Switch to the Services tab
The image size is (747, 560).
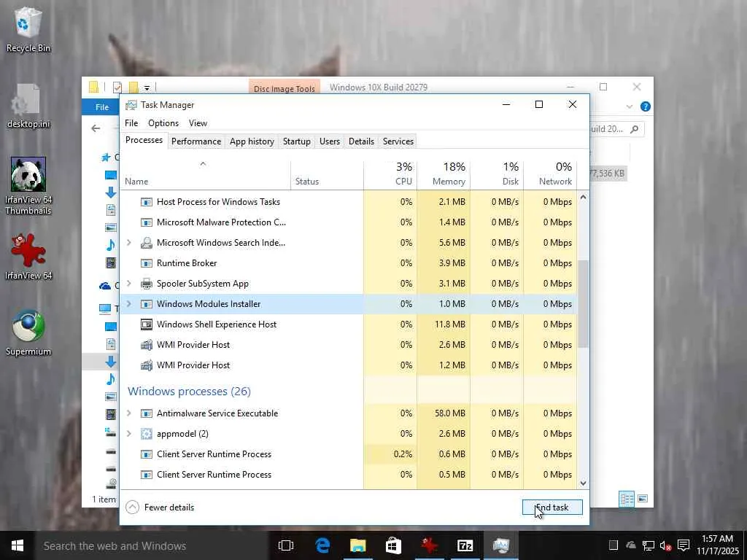[398, 141]
